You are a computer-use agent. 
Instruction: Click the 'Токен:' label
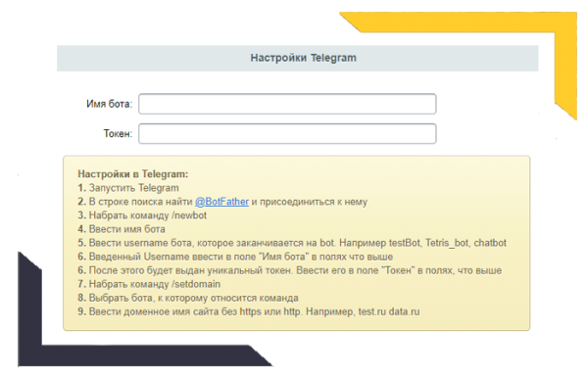click(x=118, y=134)
